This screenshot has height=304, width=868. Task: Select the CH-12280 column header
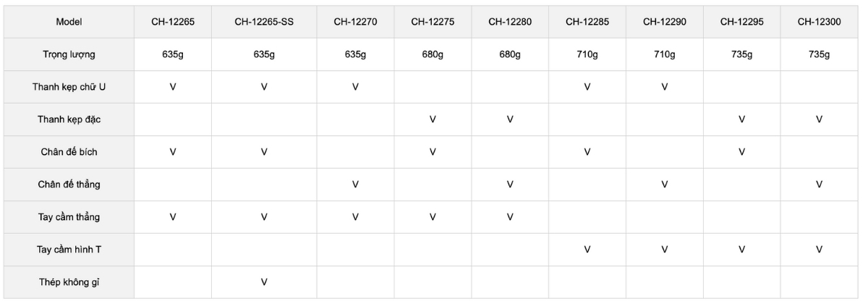510,22
